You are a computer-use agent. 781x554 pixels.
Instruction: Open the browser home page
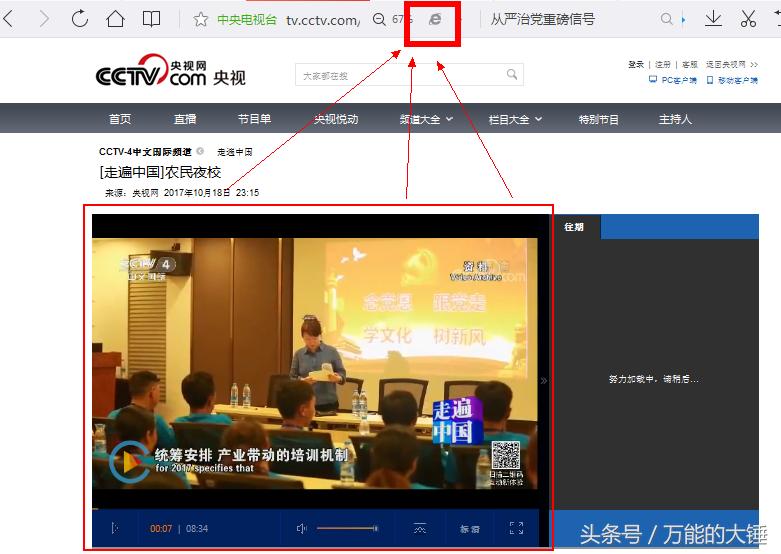tap(116, 19)
